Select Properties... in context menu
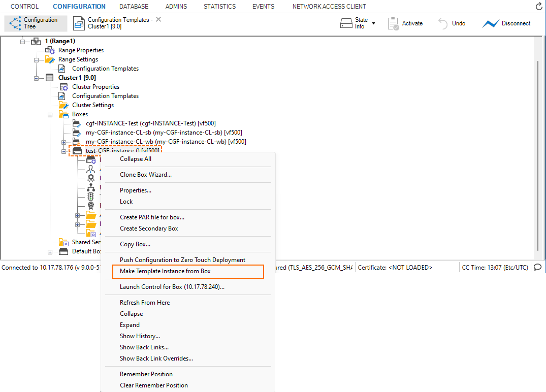 coord(188,190)
